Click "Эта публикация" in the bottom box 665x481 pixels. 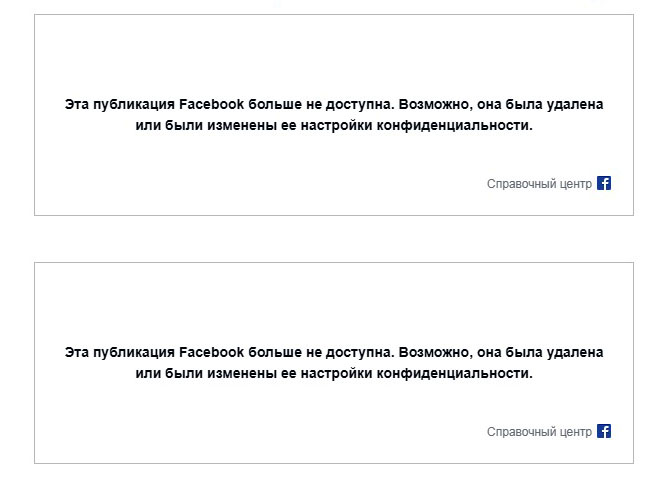(120, 352)
